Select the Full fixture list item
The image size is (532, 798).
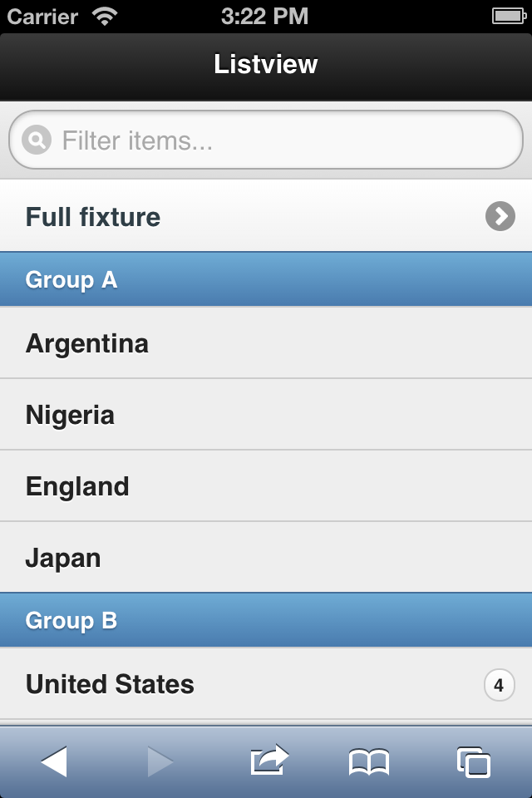tap(266, 215)
